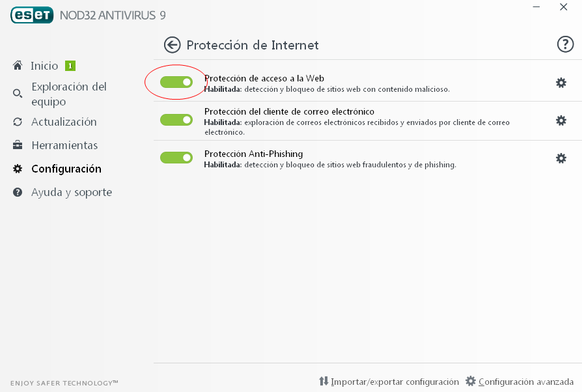582x392 pixels.
Task: Click the back arrow on Protección de Internet
Action: (171, 45)
